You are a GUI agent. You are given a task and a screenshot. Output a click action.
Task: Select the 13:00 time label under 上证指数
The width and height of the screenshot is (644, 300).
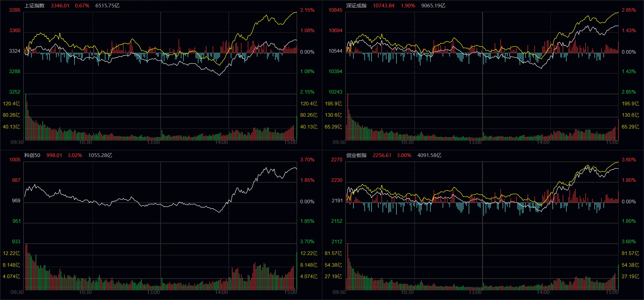tap(154, 142)
